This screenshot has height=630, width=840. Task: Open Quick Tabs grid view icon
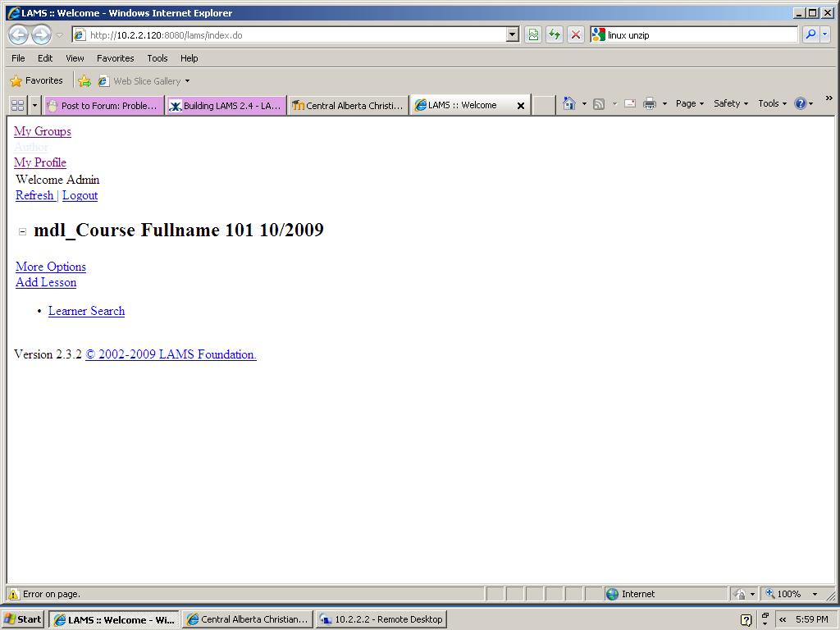[17, 105]
